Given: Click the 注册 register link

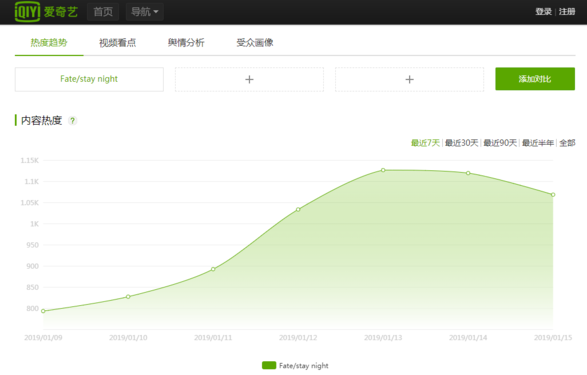Looking at the screenshot, I should [x=567, y=12].
